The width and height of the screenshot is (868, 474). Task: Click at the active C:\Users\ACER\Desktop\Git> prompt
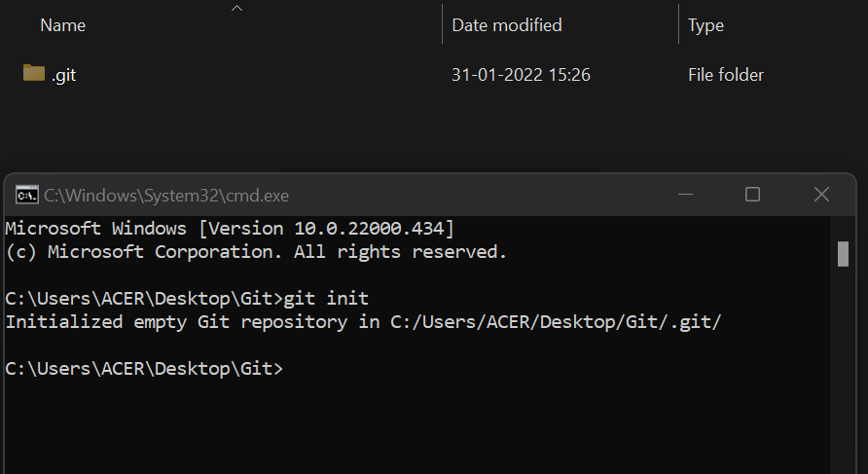point(144,369)
